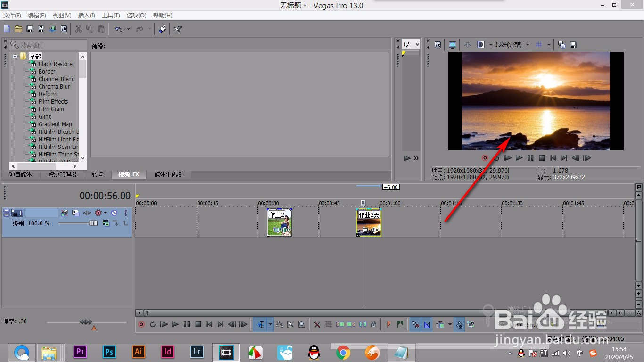Image resolution: width=644 pixels, height=362 pixels.
Task: Click the undo arrow icon
Action: 118,29
